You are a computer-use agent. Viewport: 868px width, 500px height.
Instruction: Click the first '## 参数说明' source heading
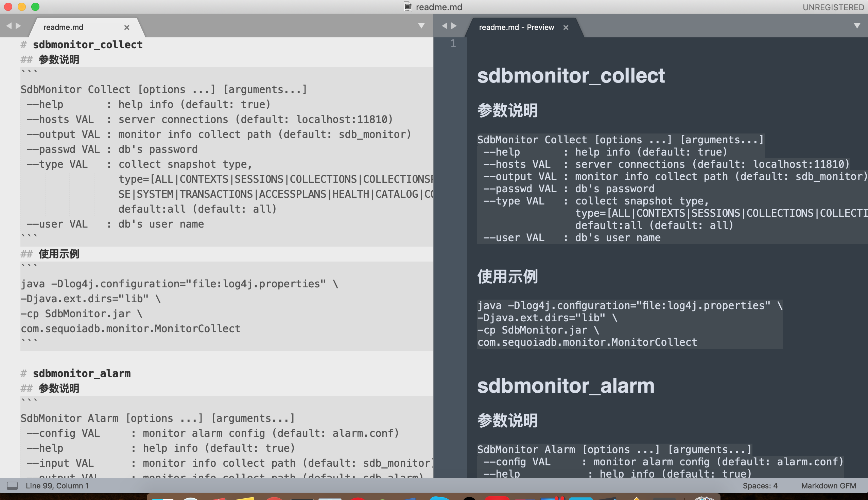50,59
